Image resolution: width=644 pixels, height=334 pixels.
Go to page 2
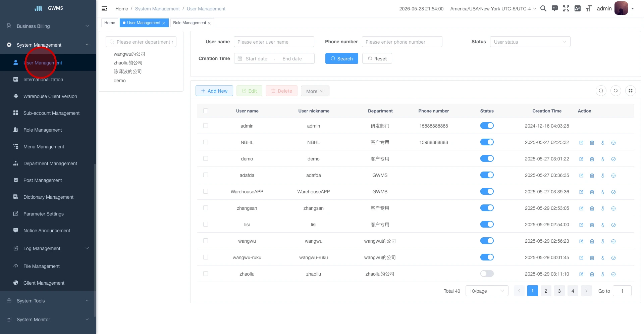coord(546,291)
